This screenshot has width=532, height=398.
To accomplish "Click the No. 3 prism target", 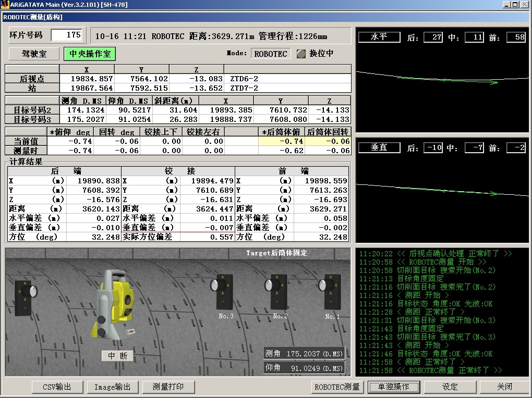I will [222, 292].
